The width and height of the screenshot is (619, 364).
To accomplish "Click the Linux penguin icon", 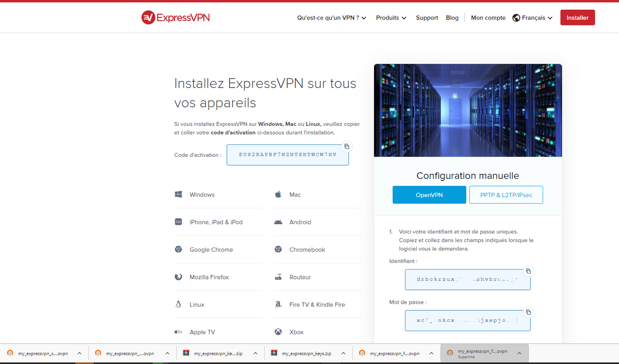I will tap(178, 304).
